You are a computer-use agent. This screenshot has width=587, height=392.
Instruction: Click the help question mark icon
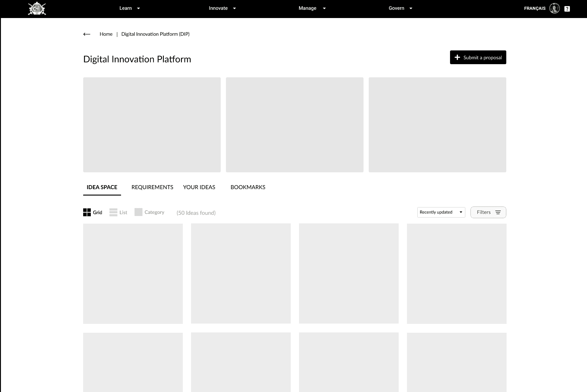(567, 9)
